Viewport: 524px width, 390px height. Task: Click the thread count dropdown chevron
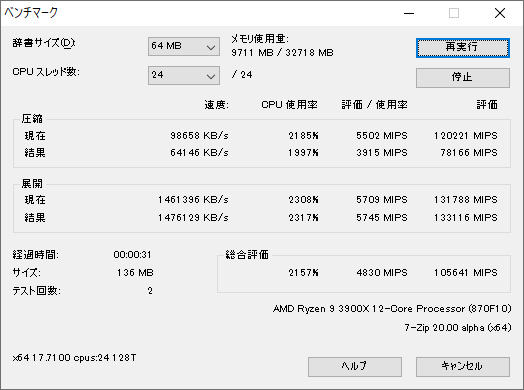[x=211, y=77]
